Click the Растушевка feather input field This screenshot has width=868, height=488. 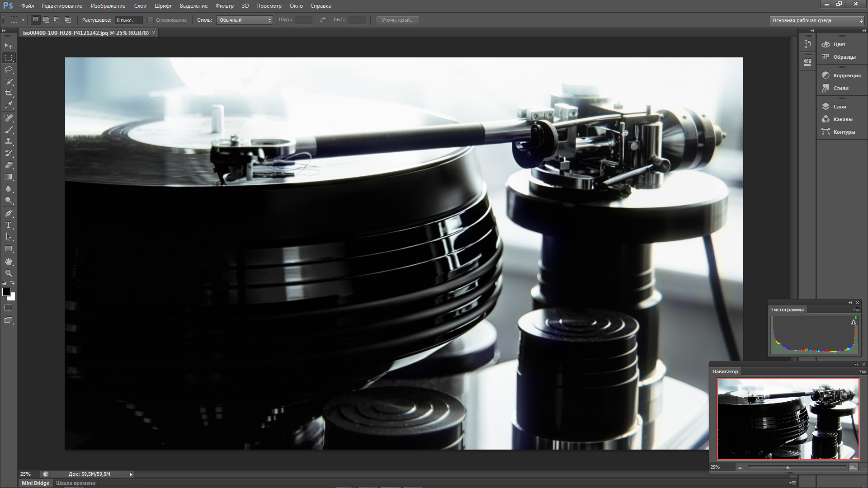(128, 20)
